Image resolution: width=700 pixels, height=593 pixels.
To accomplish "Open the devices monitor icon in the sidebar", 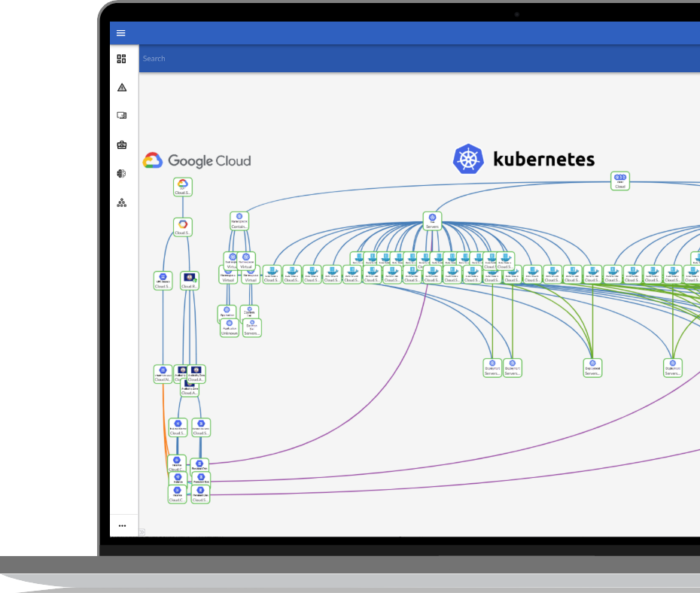I will point(122,116).
